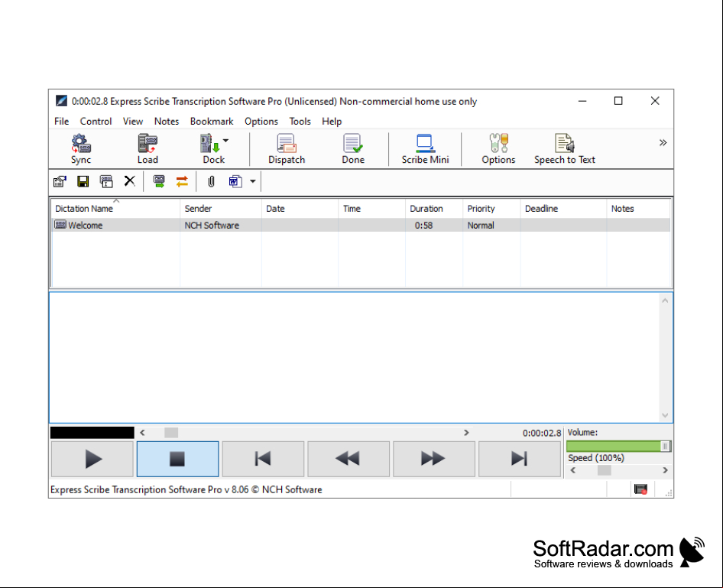The height and width of the screenshot is (588, 723).
Task: Click the Rewind button
Action: pyautogui.click(x=349, y=459)
